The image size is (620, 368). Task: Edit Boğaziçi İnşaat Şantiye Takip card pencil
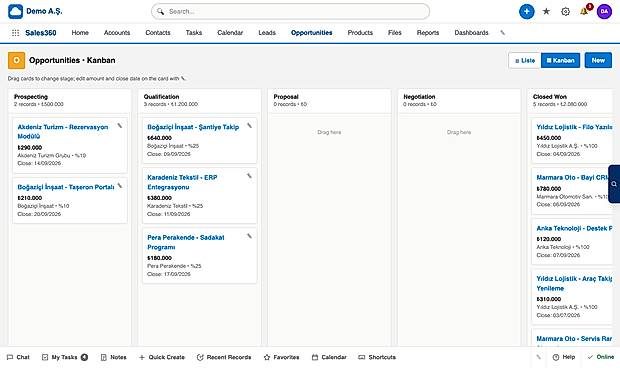click(x=250, y=126)
